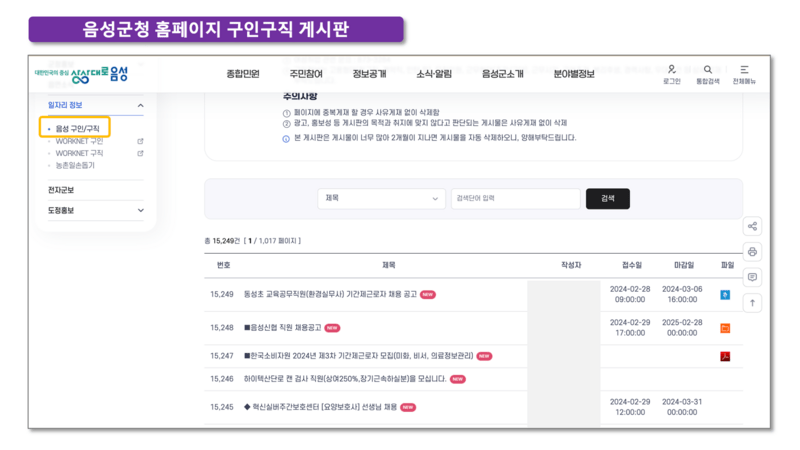
Task: Download the file attached to post 15,249
Action: coord(725,295)
